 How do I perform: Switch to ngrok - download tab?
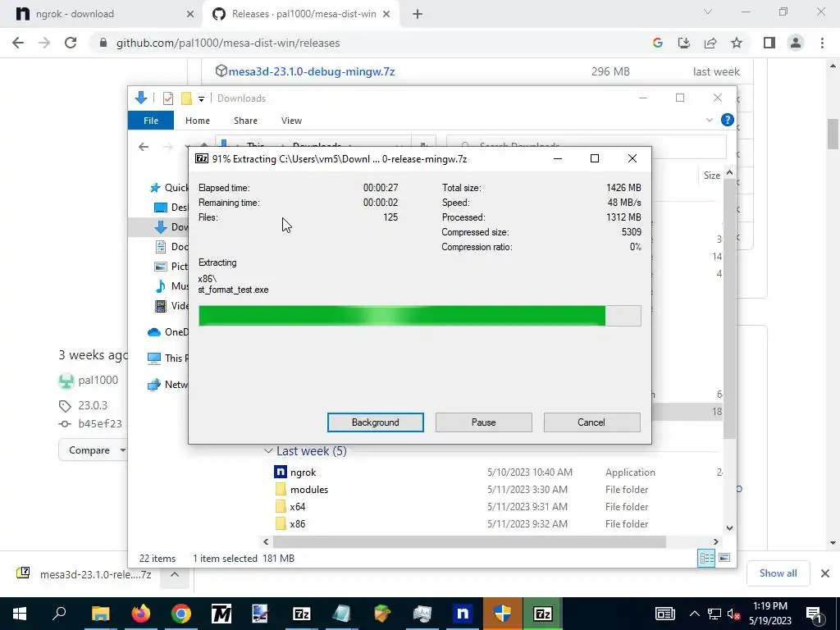101,14
